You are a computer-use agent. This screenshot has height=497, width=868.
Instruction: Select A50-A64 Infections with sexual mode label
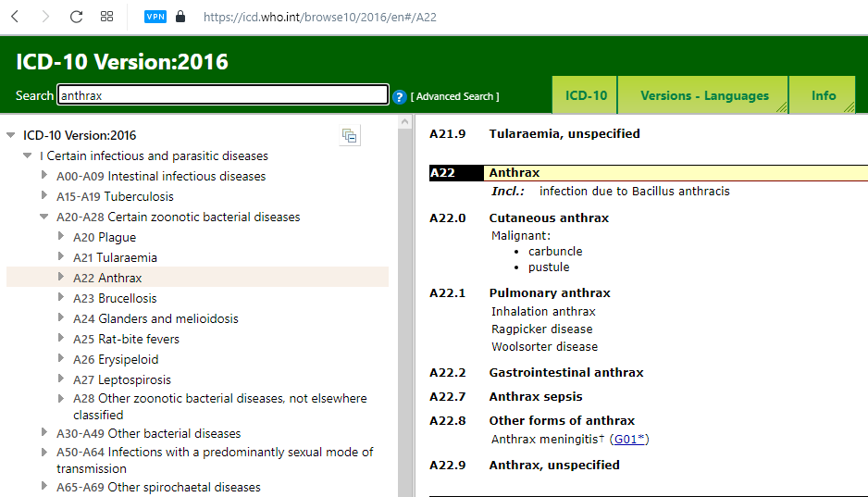tap(215, 460)
